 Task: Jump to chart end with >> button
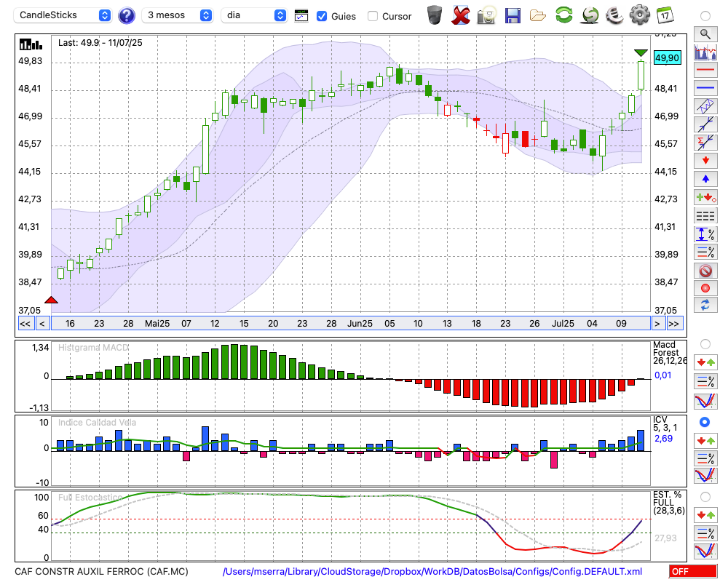click(675, 324)
